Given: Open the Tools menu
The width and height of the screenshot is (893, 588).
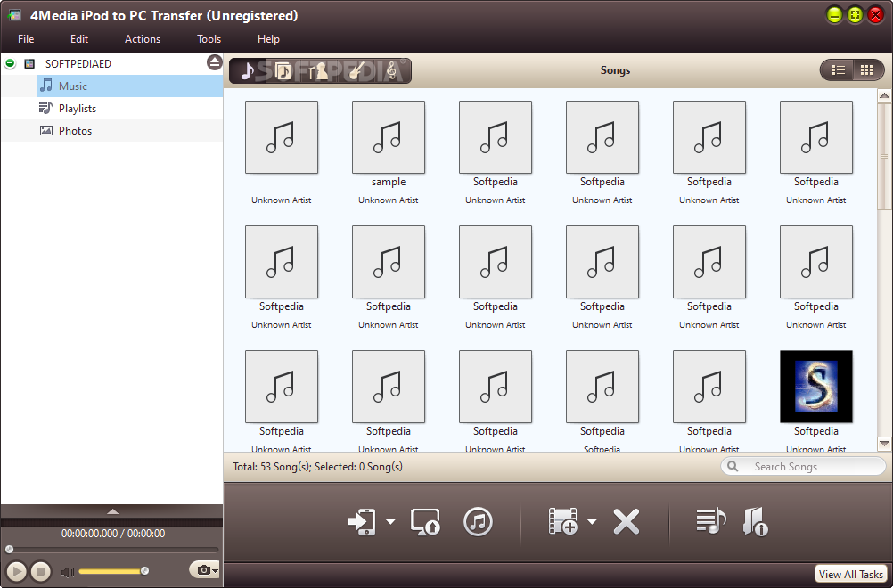Looking at the screenshot, I should [x=209, y=38].
